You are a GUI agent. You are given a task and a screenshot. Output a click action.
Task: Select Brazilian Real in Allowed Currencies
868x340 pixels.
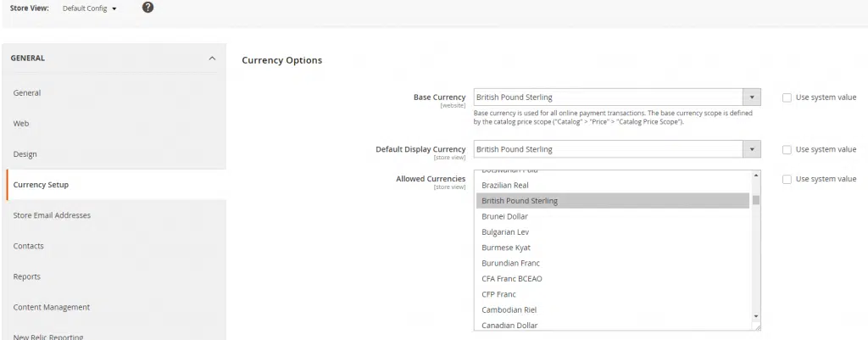point(613,186)
